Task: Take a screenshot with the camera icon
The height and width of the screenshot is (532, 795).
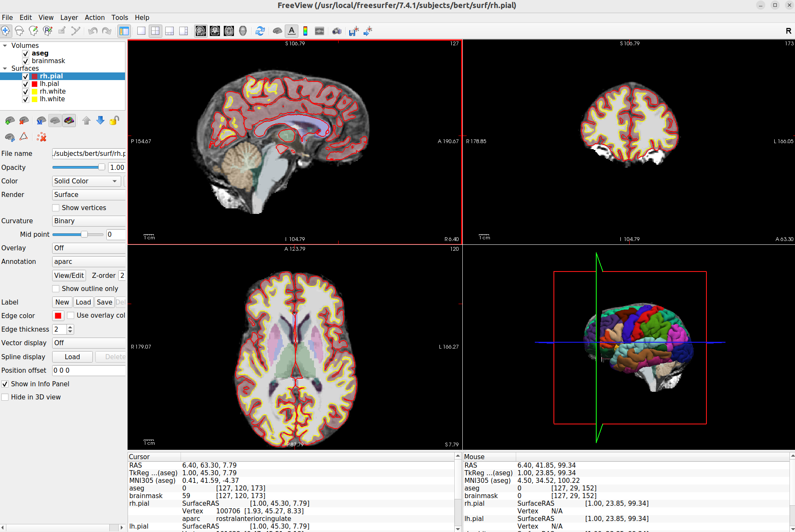Action: 337,30
